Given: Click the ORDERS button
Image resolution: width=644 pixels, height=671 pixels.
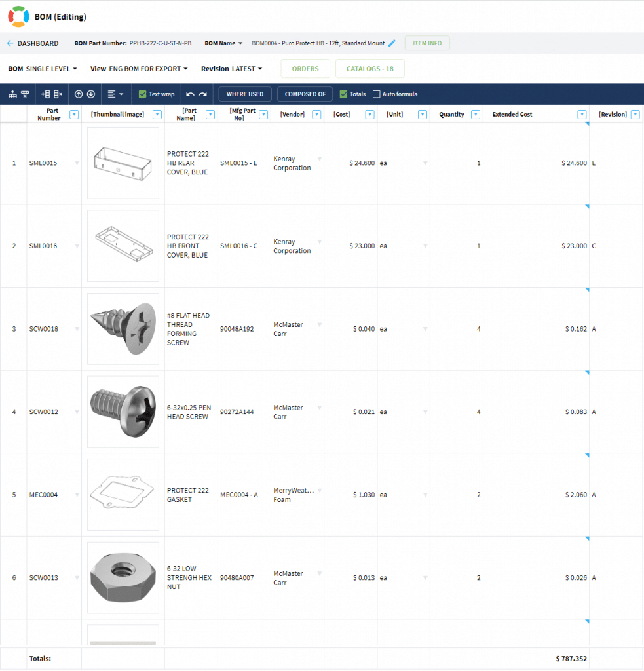Looking at the screenshot, I should pos(305,69).
